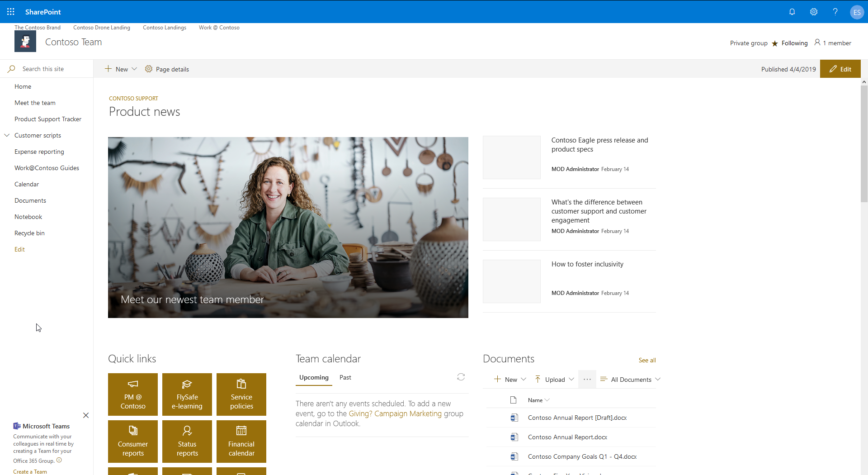This screenshot has height=475, width=868.
Task: Open Giving? Campaign Marketing group link
Action: [x=395, y=413]
